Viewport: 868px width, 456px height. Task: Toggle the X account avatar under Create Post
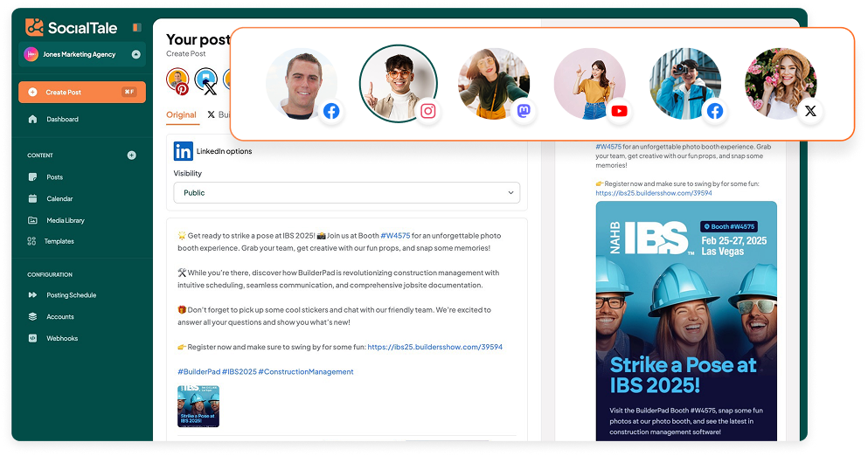click(x=206, y=80)
